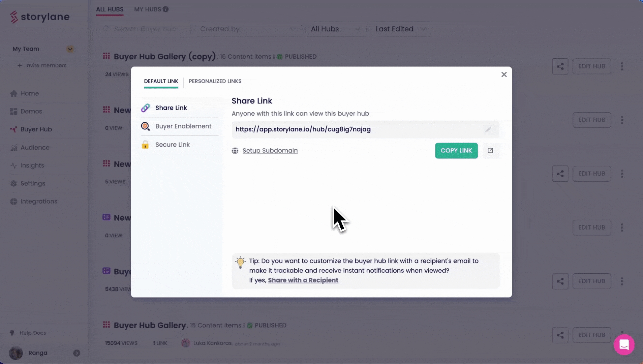Click the globe icon beside Setup Subdomain

(235, 151)
